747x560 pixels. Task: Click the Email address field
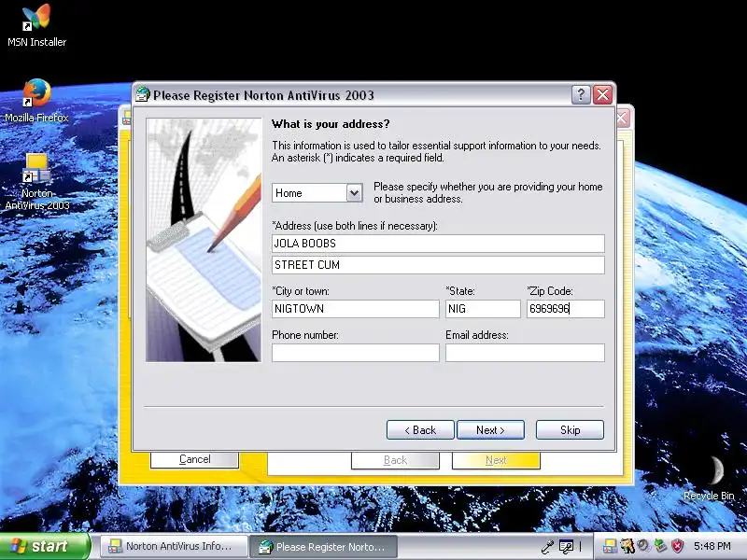click(x=525, y=353)
